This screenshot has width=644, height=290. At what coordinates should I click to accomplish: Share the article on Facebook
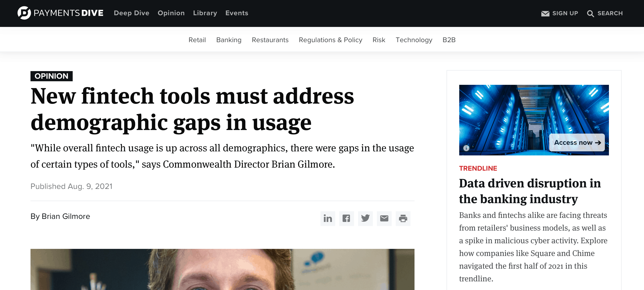click(347, 219)
